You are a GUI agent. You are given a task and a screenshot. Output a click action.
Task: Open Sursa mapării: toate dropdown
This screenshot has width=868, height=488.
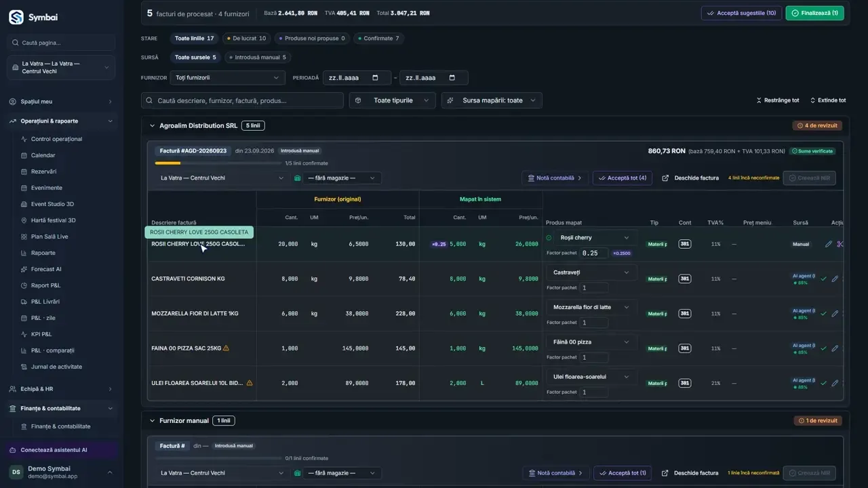[492, 100]
